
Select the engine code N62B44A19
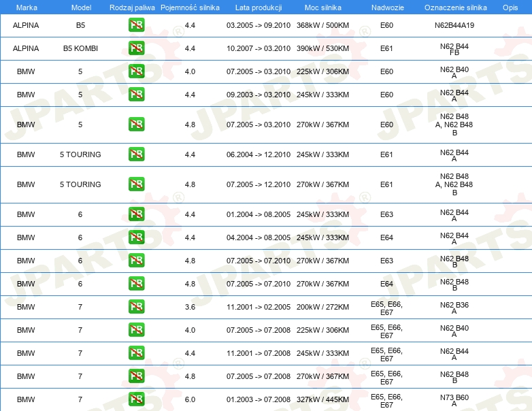click(454, 25)
